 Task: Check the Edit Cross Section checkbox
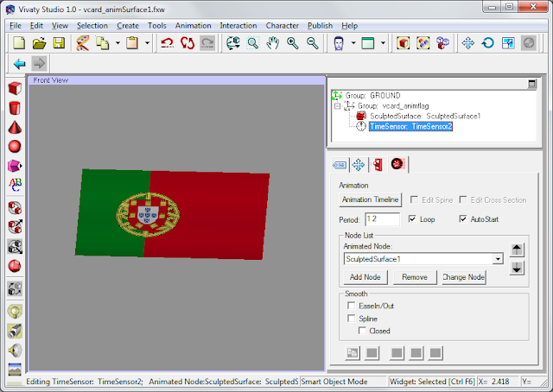[463, 199]
